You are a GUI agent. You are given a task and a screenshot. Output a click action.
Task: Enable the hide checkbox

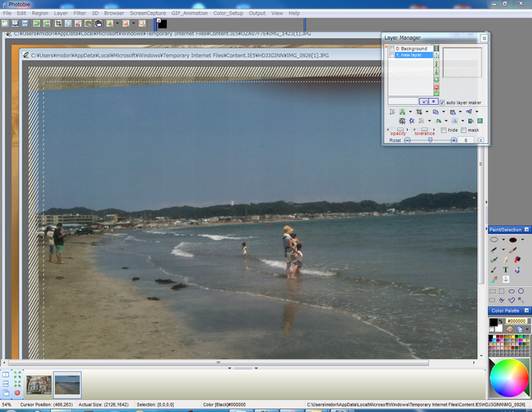tap(444, 131)
